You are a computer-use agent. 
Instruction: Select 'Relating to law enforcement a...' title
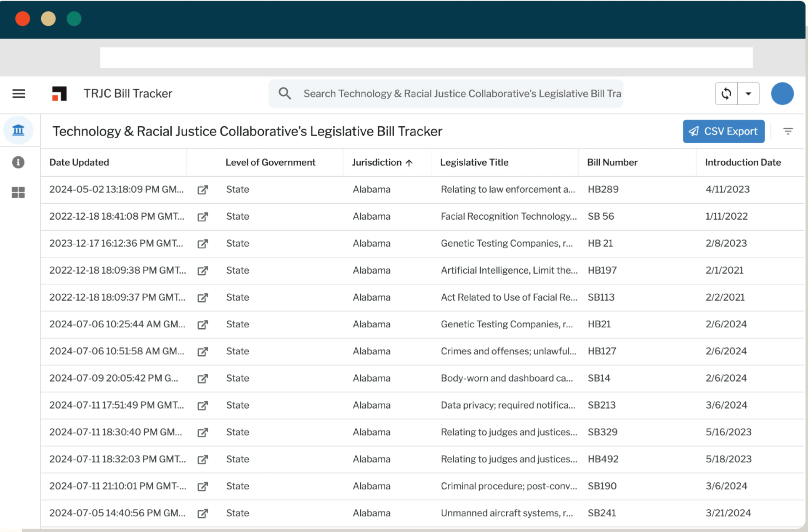(x=508, y=189)
